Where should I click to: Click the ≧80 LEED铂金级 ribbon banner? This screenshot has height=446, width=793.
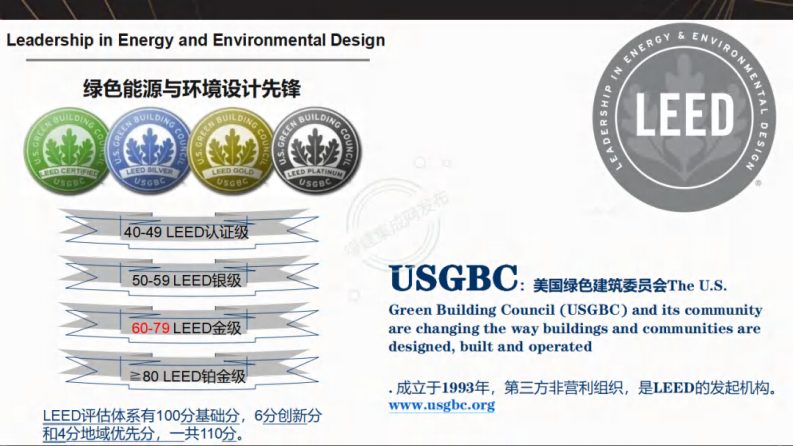pyautogui.click(x=188, y=372)
